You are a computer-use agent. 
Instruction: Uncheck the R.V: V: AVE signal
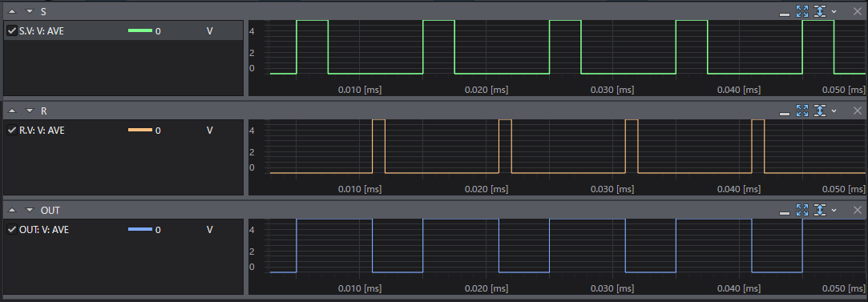point(12,131)
